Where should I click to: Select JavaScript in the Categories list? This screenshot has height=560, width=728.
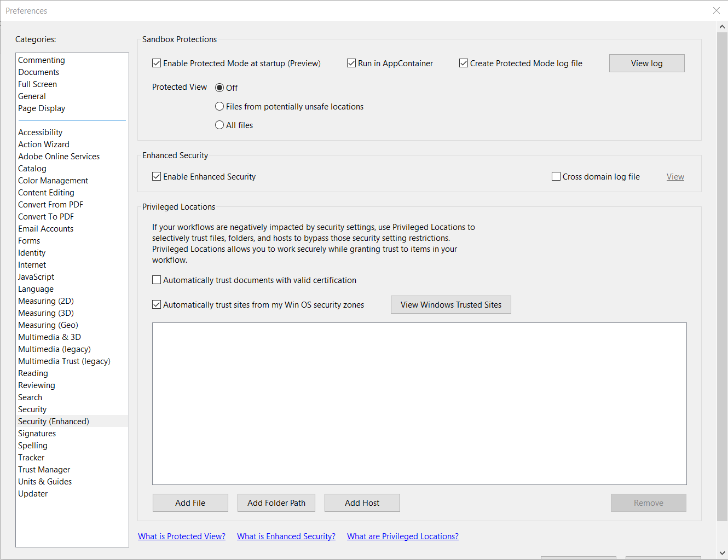click(36, 276)
